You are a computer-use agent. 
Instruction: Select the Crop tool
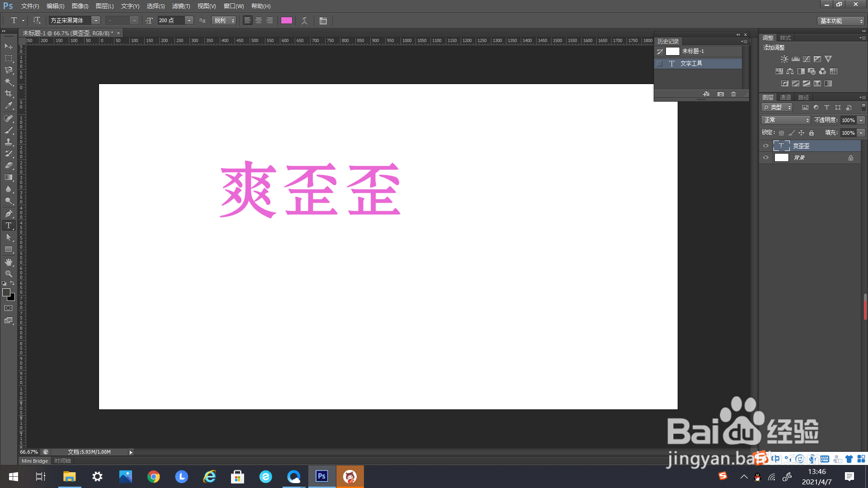click(x=9, y=94)
